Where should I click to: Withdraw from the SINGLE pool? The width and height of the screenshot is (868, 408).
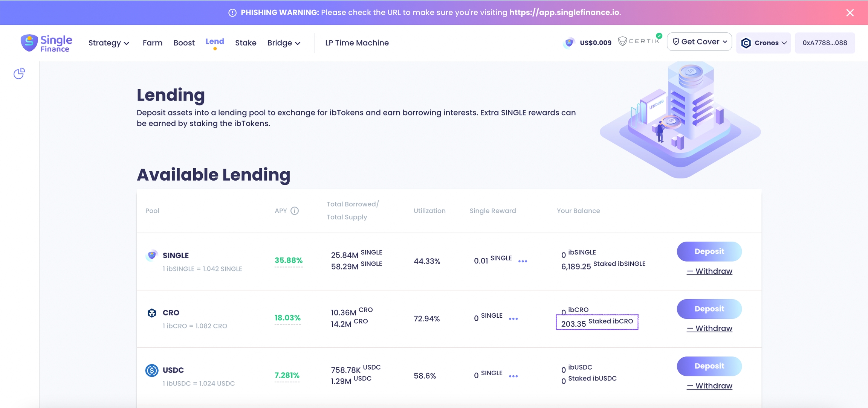coord(709,271)
